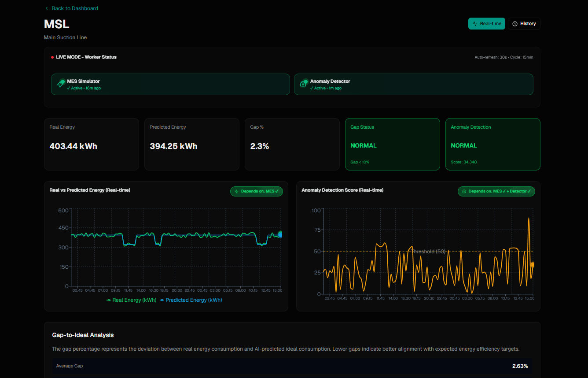Select the MES Simulator worker card
This screenshot has width=588, height=378.
pos(170,84)
